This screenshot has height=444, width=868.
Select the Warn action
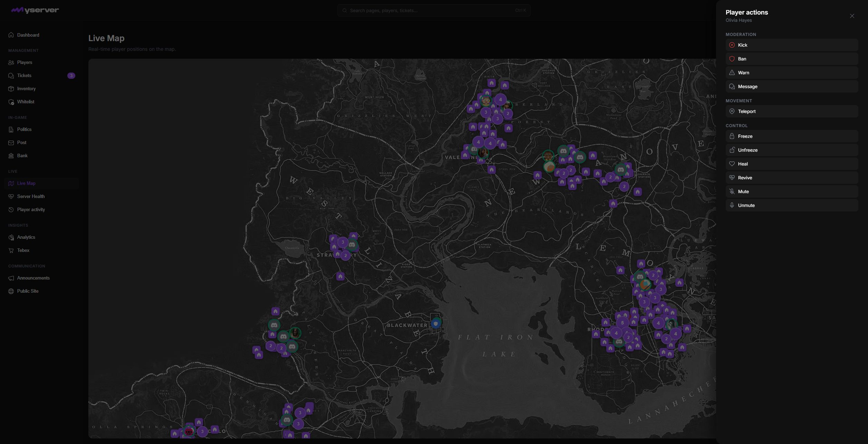coord(792,73)
